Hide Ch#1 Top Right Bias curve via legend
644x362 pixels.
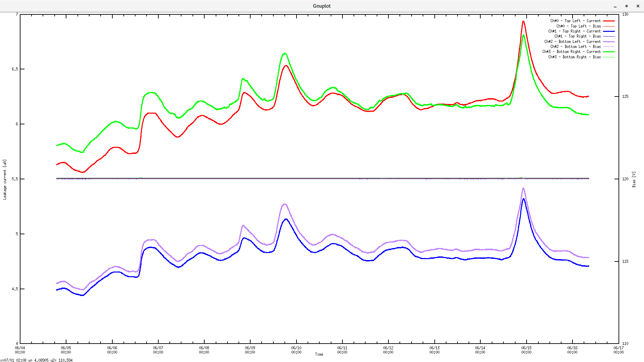[x=577, y=36]
